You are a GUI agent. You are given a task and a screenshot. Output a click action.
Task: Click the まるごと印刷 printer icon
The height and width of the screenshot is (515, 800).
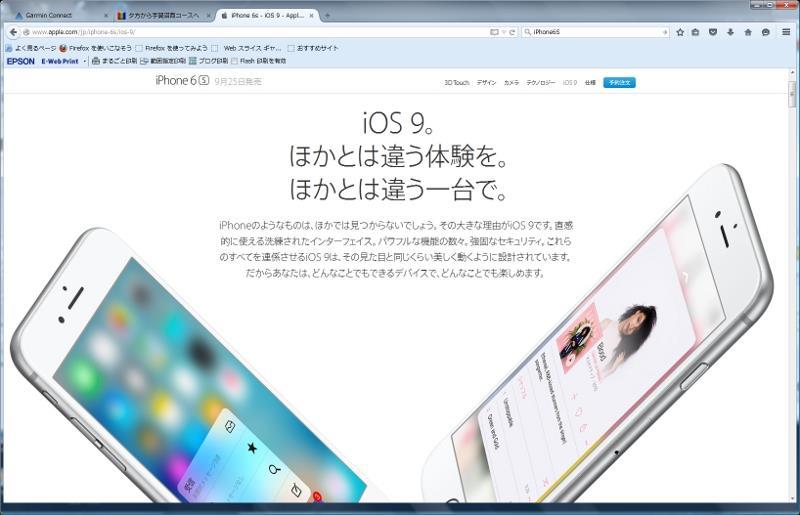pyautogui.click(x=95, y=61)
